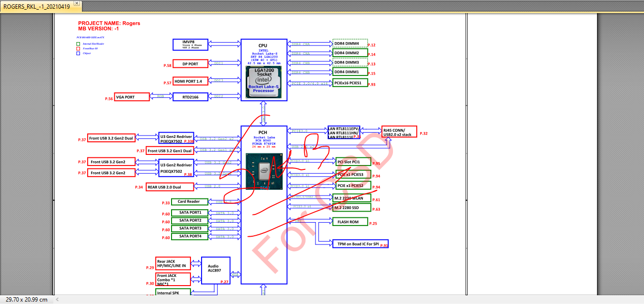Click the SATA PORT1 block
Viewport: 644px width, 304px height.
click(189, 213)
